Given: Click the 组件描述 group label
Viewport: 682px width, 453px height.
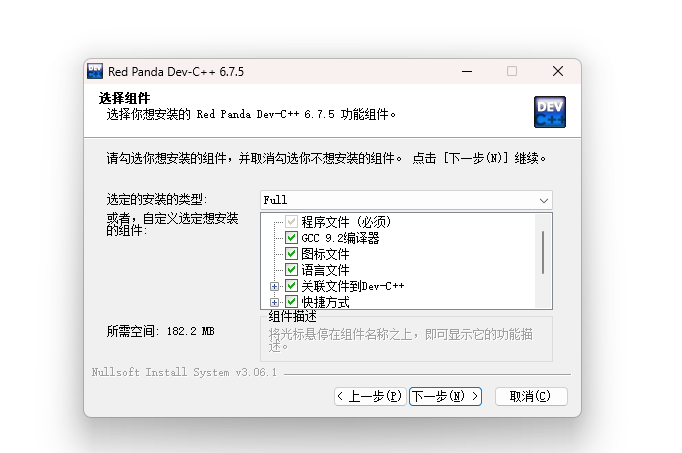Looking at the screenshot, I should click(x=292, y=316).
